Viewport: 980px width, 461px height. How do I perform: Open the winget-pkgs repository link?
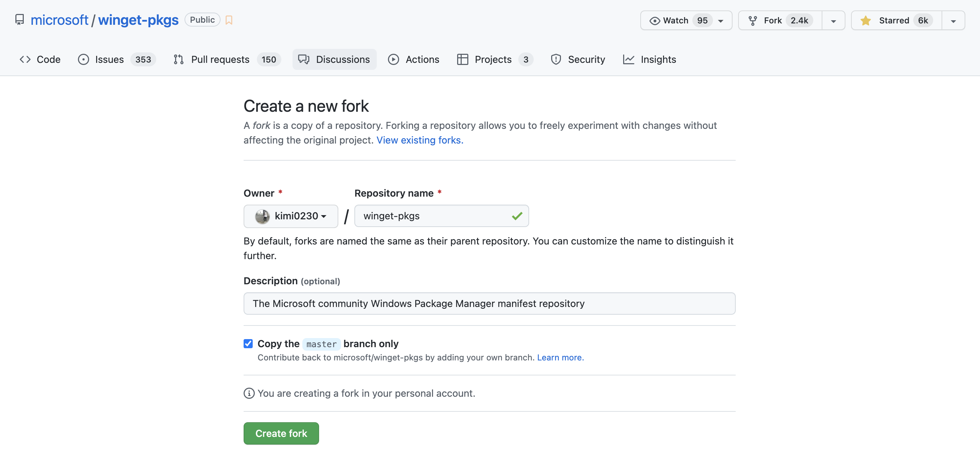tap(138, 20)
